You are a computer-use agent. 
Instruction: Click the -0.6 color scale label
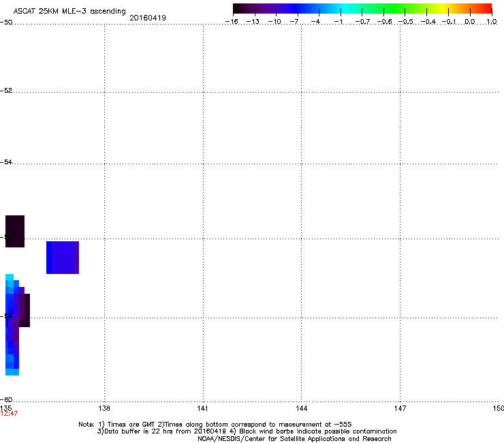pos(384,22)
